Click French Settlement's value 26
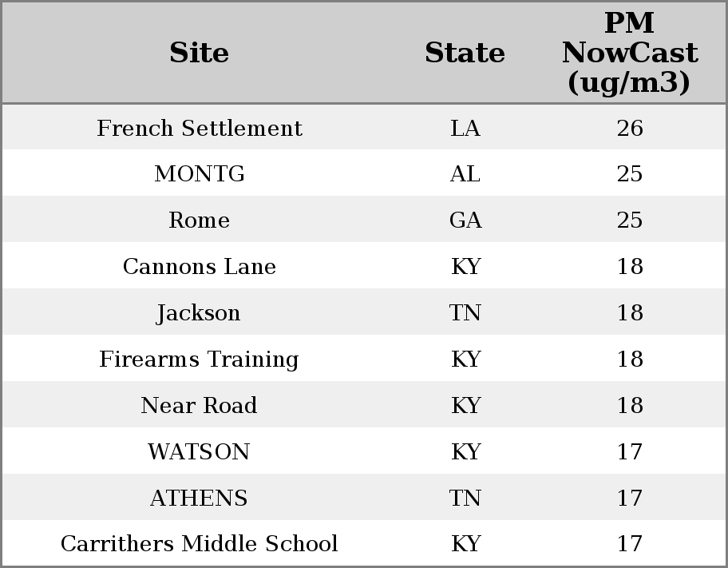This screenshot has width=728, height=568. tap(629, 129)
